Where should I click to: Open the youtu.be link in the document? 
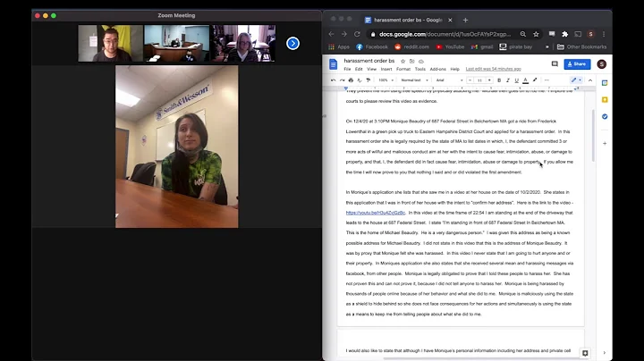[376, 213]
